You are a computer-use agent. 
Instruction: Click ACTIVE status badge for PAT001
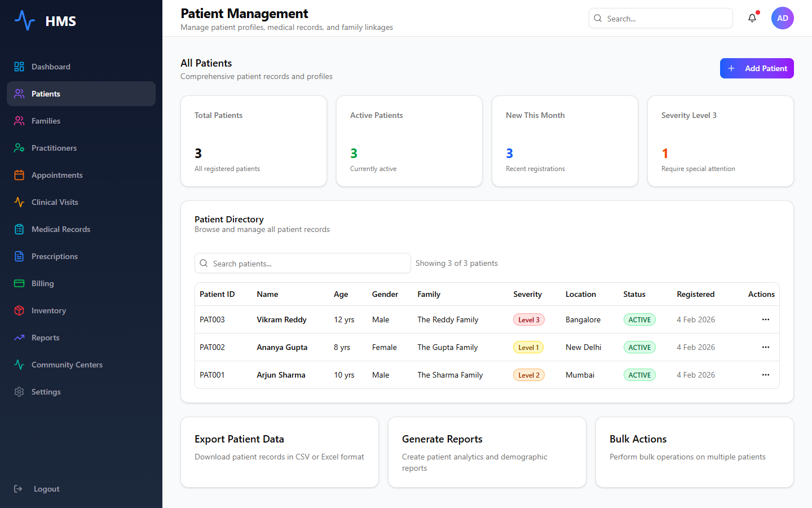(639, 375)
